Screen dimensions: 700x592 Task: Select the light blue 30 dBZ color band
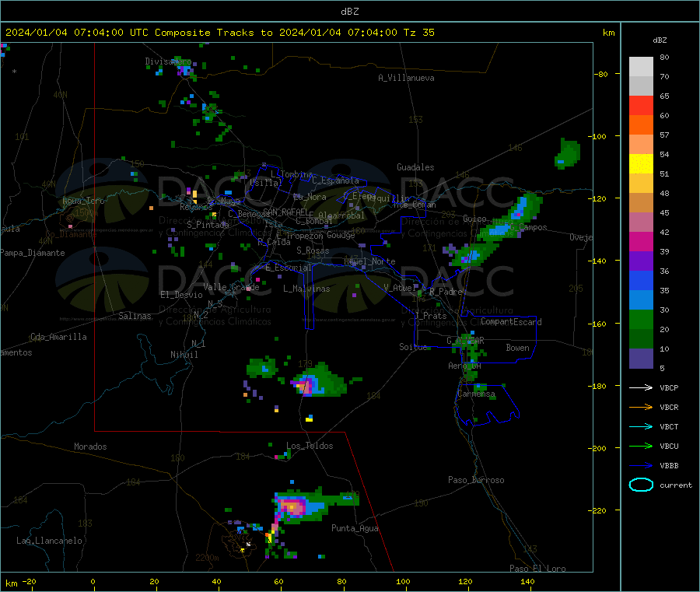tap(641, 300)
